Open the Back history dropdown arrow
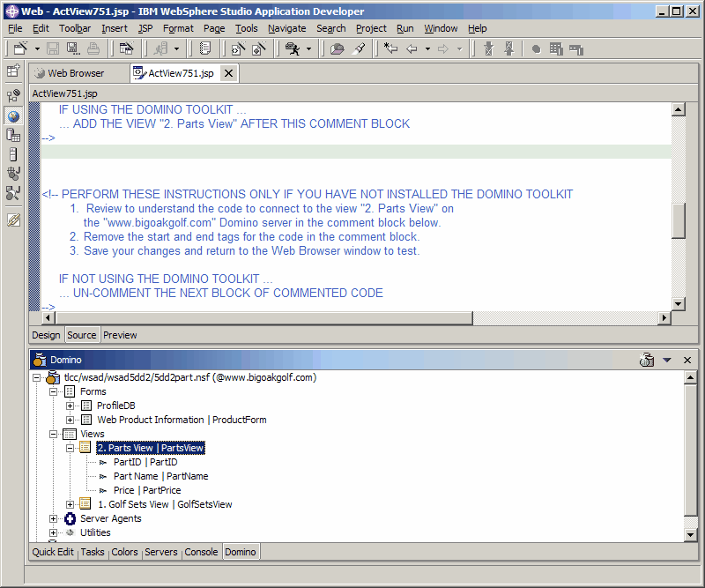 point(427,48)
